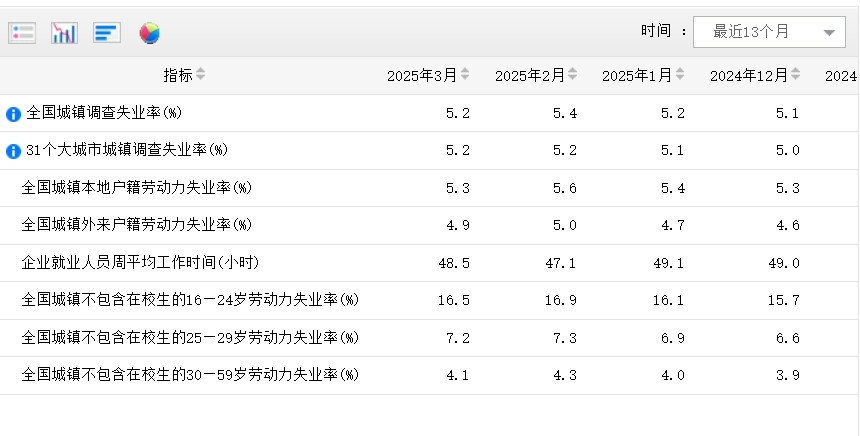The width and height of the screenshot is (860, 436).
Task: Select the 全国城镇外来户籍劳动力失业率 row
Action: click(x=136, y=225)
